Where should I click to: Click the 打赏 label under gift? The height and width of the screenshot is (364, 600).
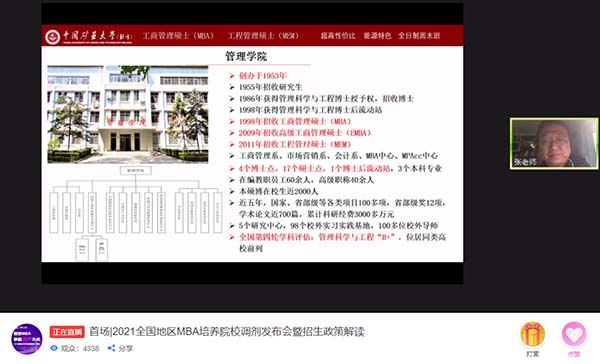pos(533,354)
